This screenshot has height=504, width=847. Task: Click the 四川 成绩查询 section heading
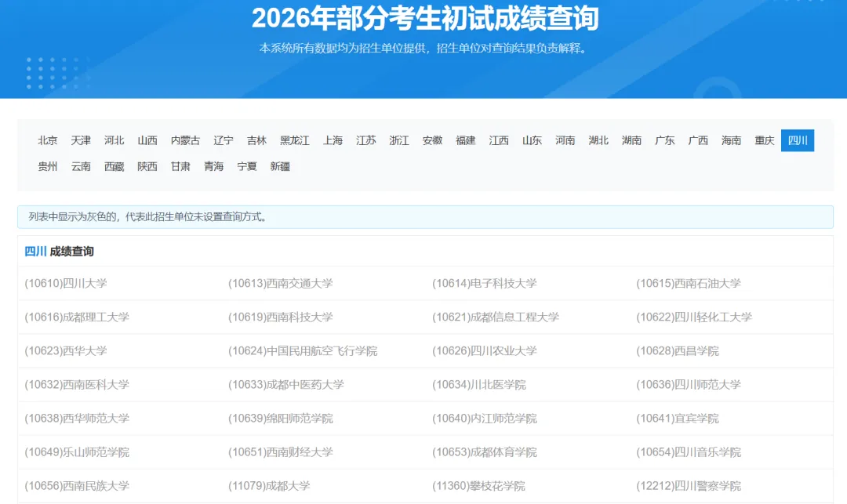click(x=60, y=252)
